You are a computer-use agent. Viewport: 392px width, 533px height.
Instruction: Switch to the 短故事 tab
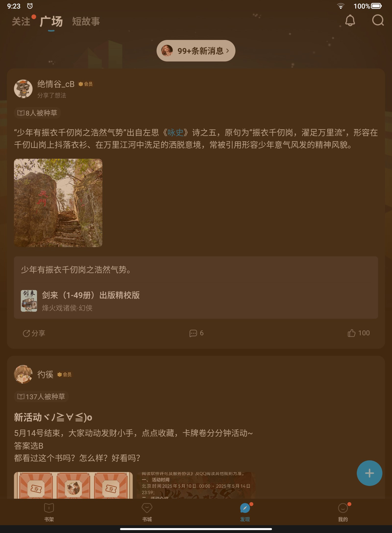(86, 21)
